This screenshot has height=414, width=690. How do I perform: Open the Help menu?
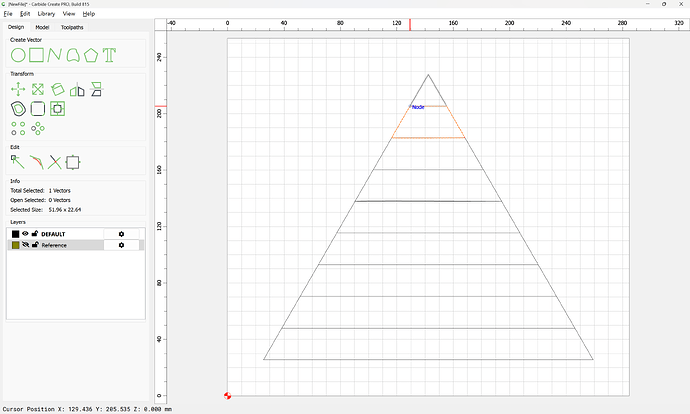coord(88,14)
